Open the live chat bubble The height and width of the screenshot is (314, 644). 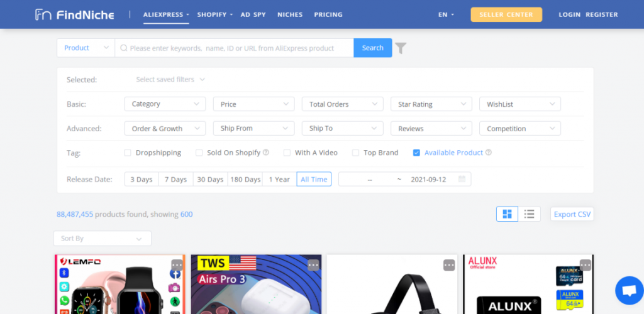629,290
